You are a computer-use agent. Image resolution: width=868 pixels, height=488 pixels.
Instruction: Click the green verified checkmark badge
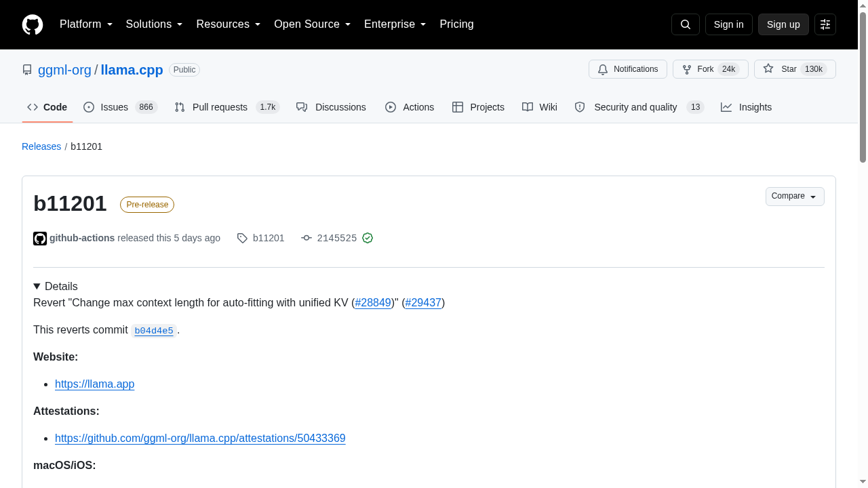pyautogui.click(x=368, y=238)
